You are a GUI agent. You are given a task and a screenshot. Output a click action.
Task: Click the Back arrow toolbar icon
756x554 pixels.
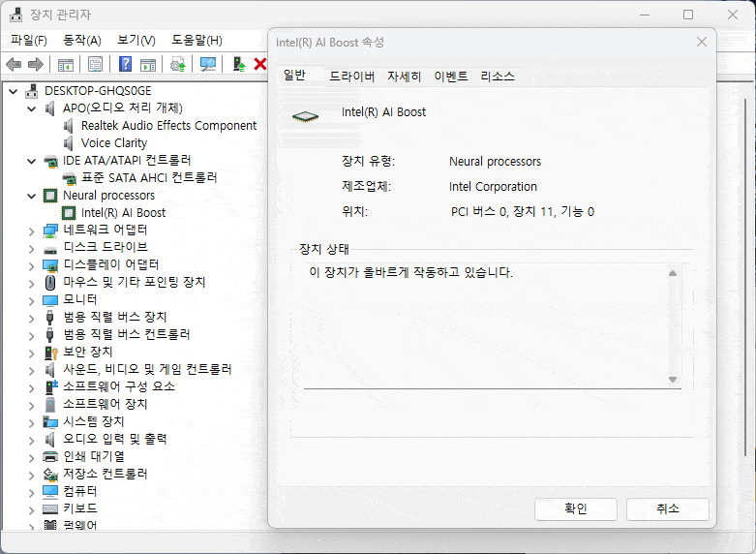[x=14, y=64]
